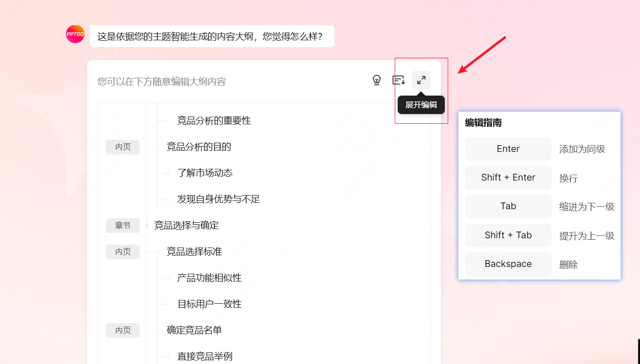Viewport: 640px width, 364px height.
Task: Click the Backspace key hint
Action: [x=508, y=264]
